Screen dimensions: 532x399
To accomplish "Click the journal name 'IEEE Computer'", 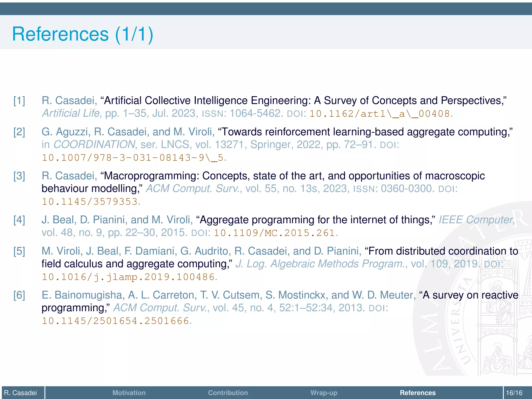I will (x=476, y=220).
